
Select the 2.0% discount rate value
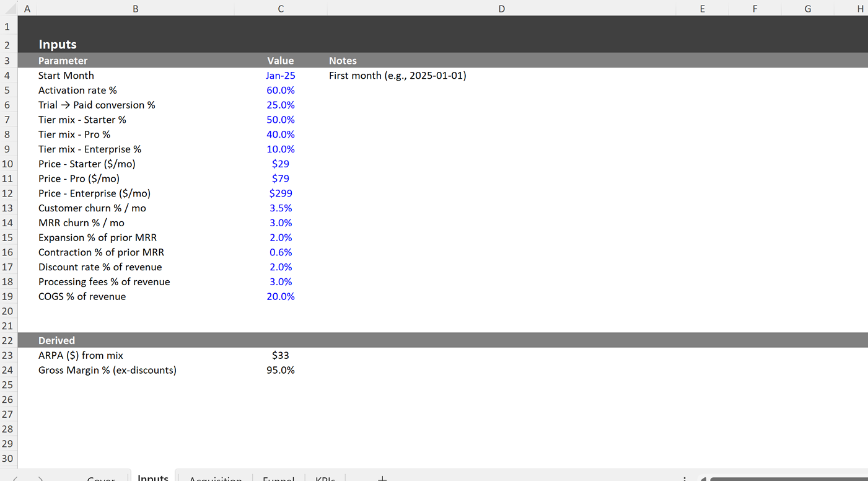tap(281, 267)
